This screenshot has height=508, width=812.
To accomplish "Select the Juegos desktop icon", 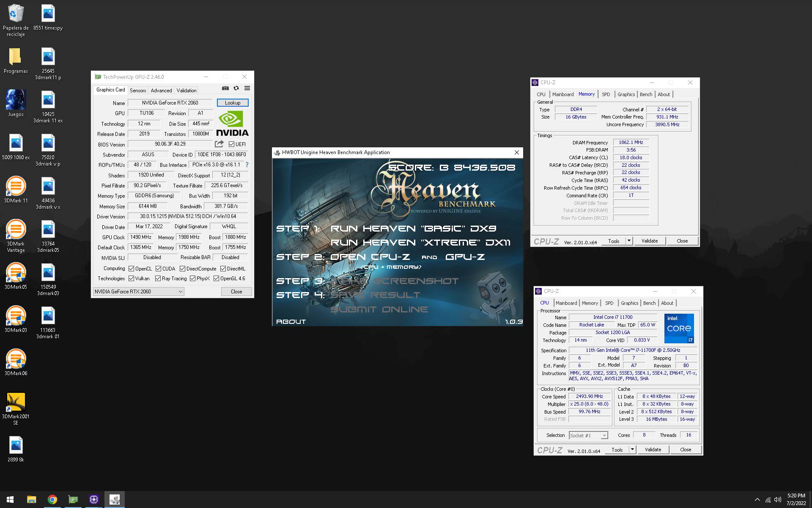I will click(16, 104).
